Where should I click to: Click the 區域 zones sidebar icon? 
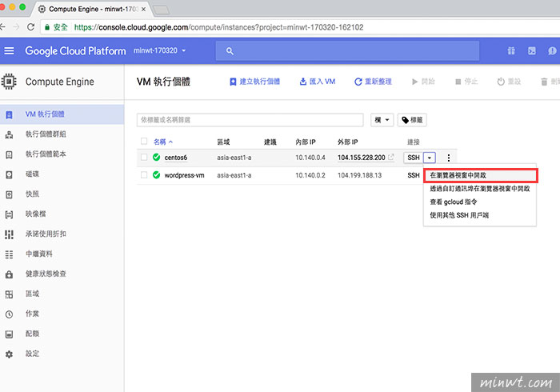click(x=9, y=294)
